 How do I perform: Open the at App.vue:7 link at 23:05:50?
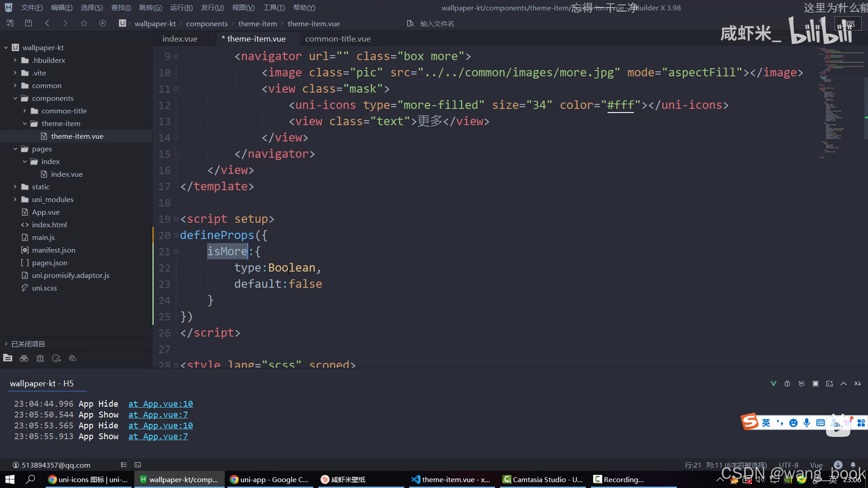pyautogui.click(x=158, y=415)
